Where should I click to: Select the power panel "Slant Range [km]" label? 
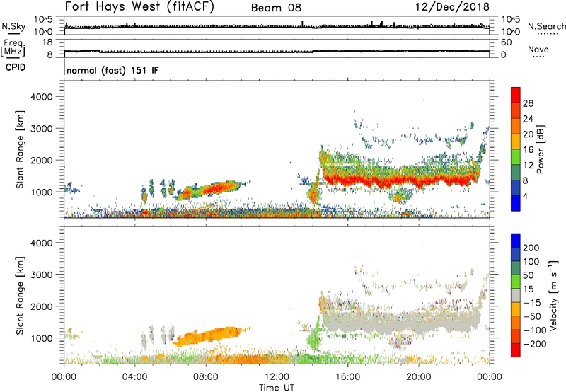[20, 149]
